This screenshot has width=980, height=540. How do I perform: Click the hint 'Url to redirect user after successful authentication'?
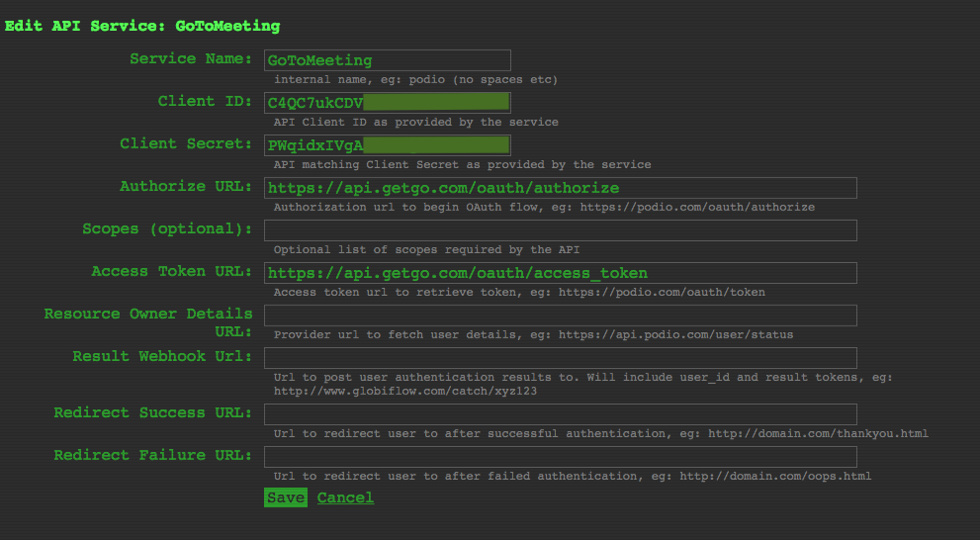click(601, 434)
